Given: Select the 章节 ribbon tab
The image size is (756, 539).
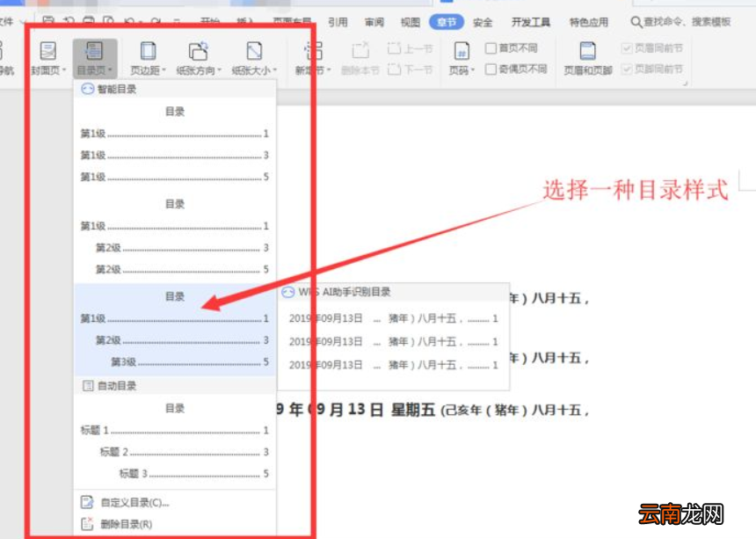Looking at the screenshot, I should (x=447, y=22).
